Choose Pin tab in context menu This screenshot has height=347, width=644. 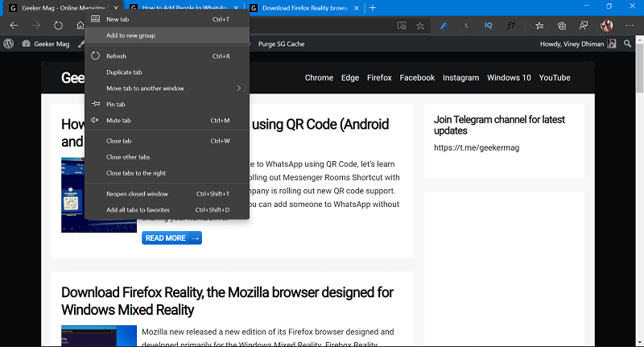pyautogui.click(x=167, y=104)
